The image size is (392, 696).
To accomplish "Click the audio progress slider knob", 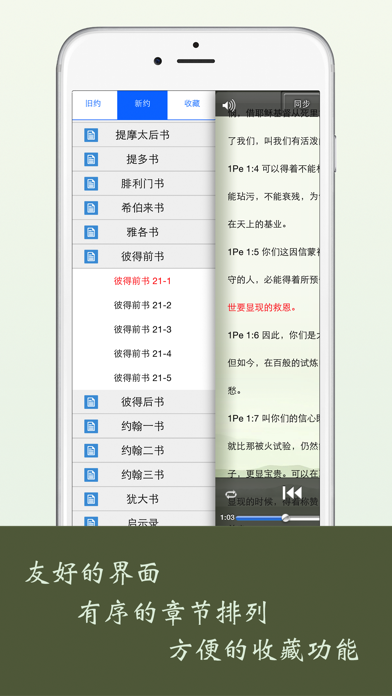I will pos(285,518).
